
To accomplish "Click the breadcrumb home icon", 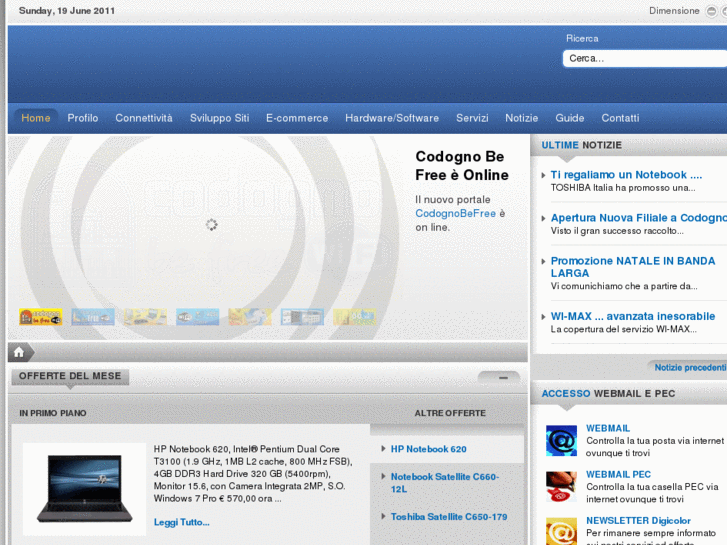I will (x=19, y=353).
